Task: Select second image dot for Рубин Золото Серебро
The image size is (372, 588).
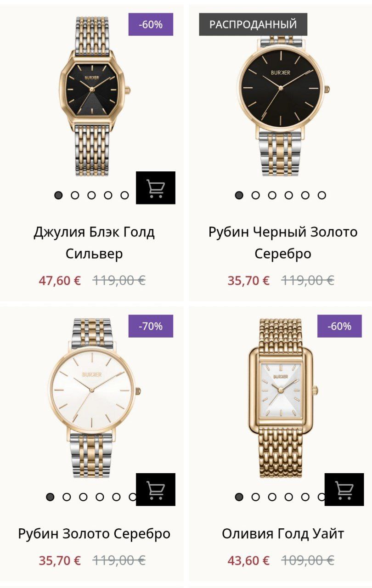Action: (67, 497)
